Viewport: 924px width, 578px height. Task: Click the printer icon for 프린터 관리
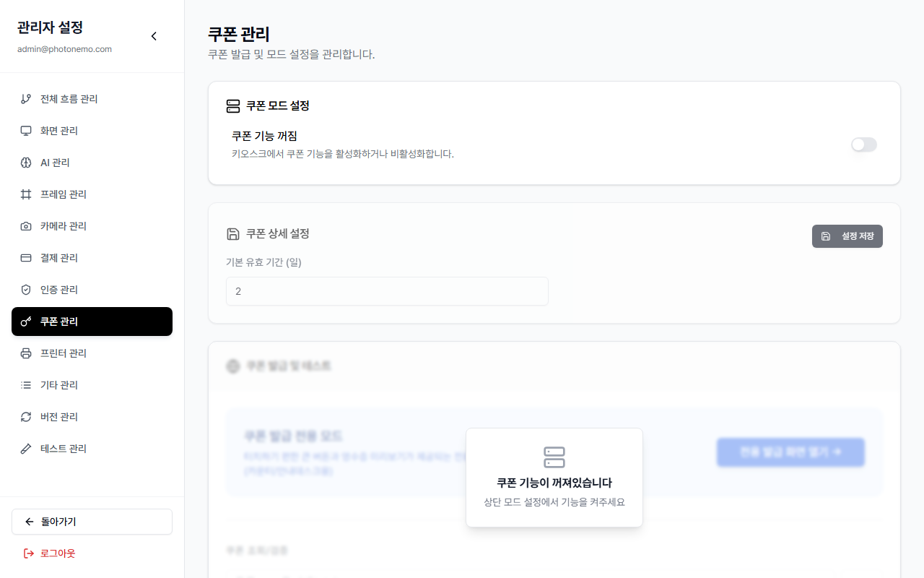click(x=26, y=353)
